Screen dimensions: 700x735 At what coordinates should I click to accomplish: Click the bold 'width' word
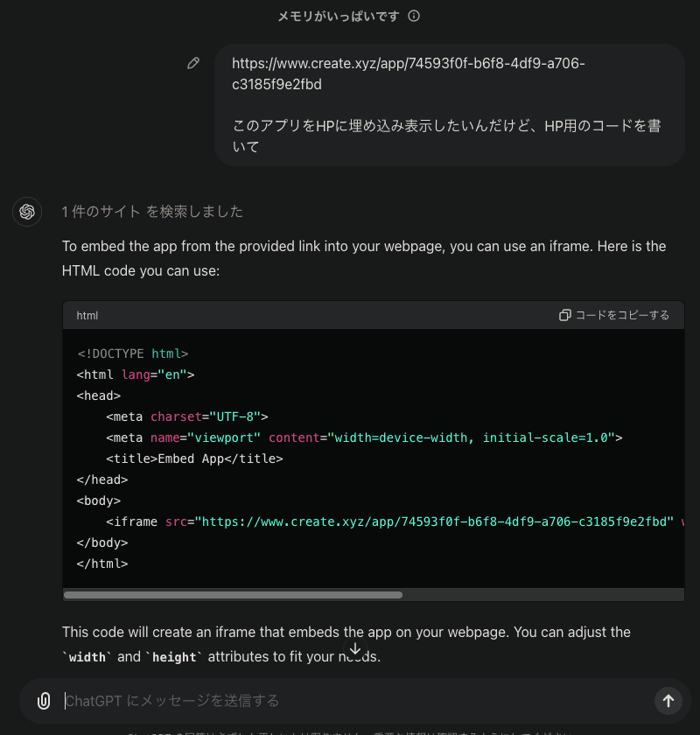click(87, 657)
